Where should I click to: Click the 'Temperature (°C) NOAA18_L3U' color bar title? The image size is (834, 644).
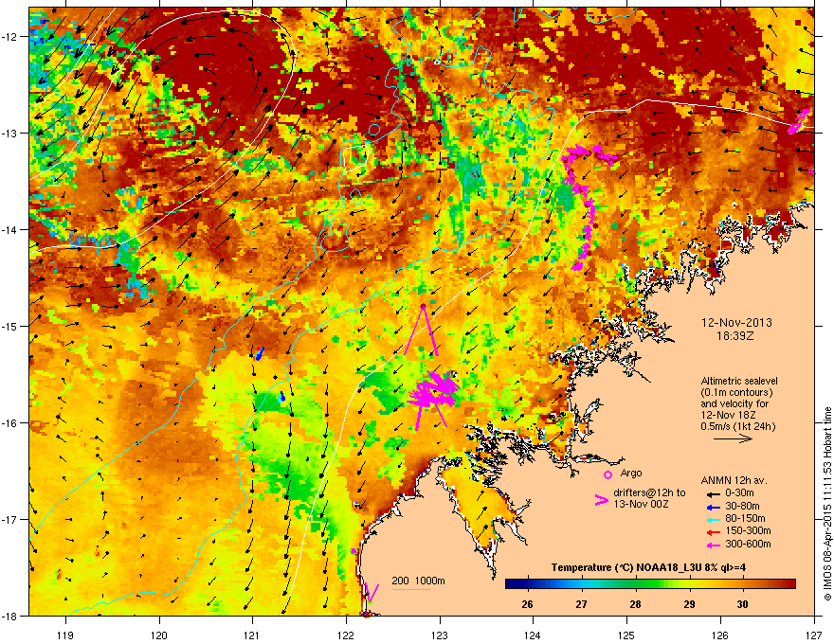625,567
